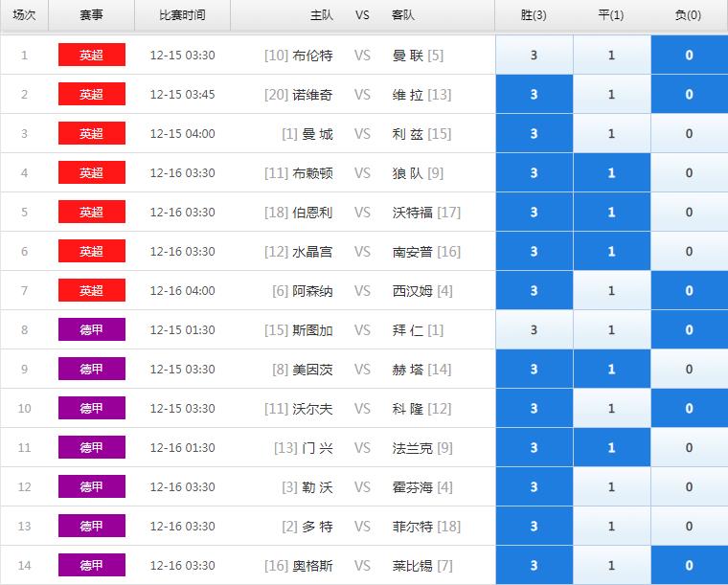This screenshot has width=728, height=585.
Task: Select loss (0) for 门兴 vs 法兰克
Action: [689, 448]
